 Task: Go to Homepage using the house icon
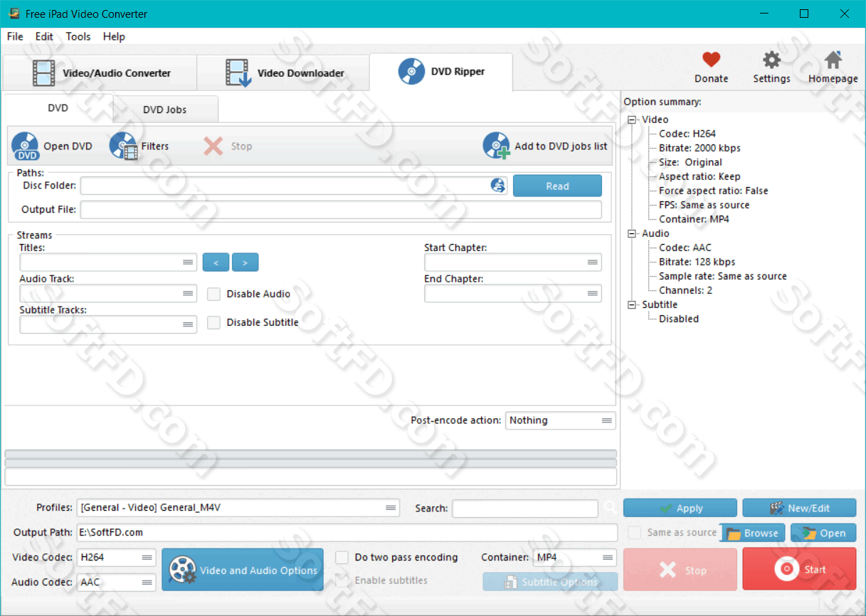pos(833,60)
